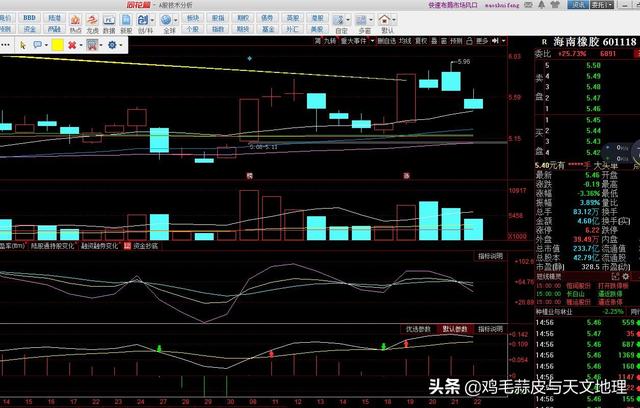The height and width of the screenshot is (408, 640).
Task: Click the 海南橡胶 601118 stock title
Action: tap(595, 42)
